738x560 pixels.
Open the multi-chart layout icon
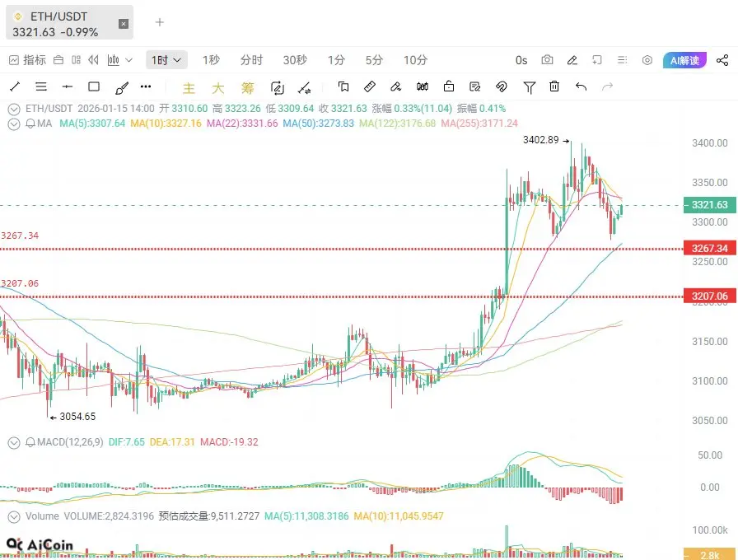tap(76, 60)
